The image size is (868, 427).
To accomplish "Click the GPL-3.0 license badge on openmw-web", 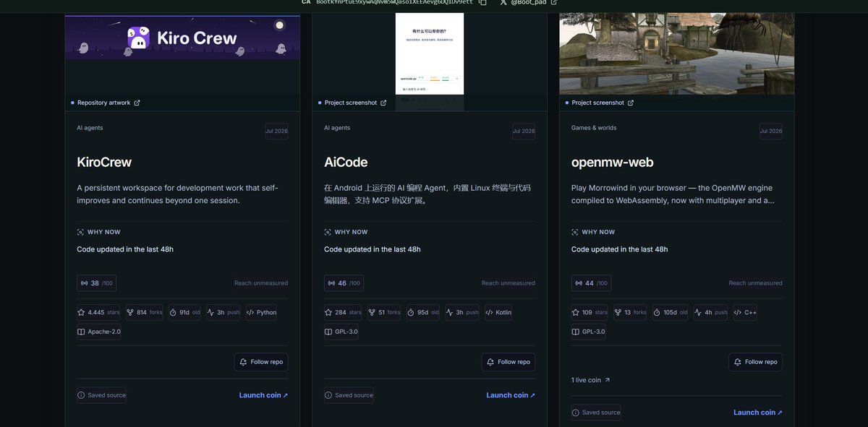I will tap(589, 332).
